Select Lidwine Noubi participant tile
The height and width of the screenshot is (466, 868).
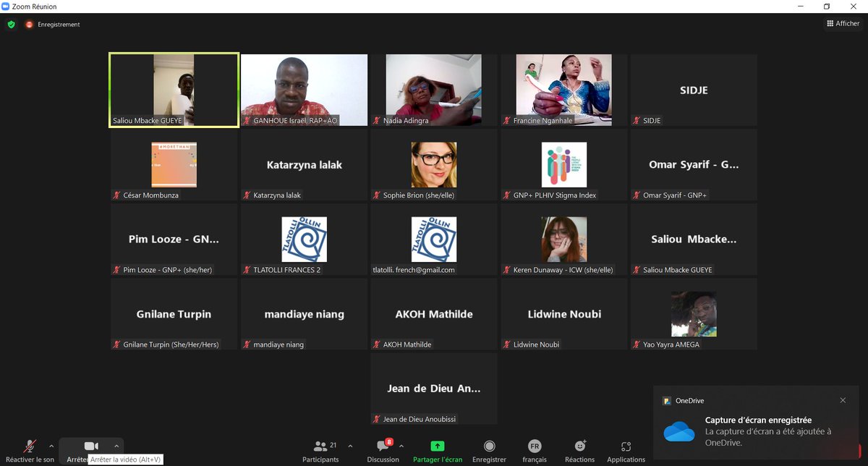point(564,314)
